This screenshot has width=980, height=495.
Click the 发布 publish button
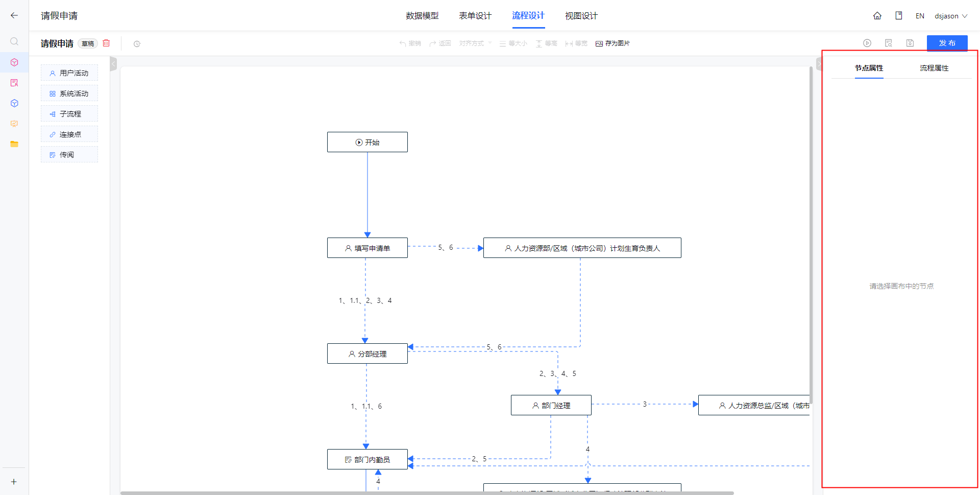947,43
